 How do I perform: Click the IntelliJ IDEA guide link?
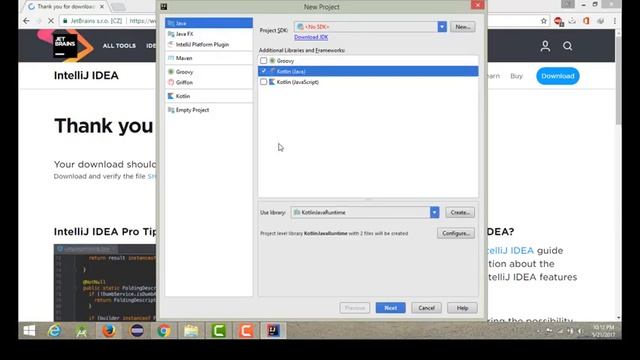pos(511,251)
